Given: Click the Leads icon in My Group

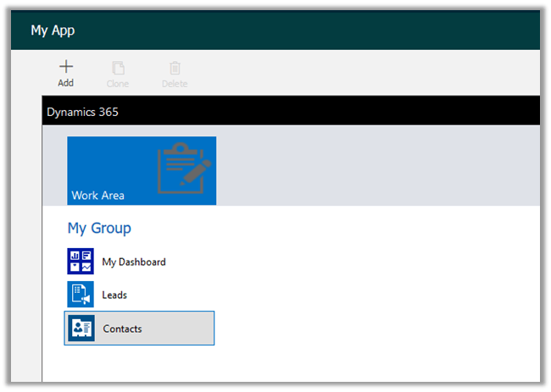Looking at the screenshot, I should coord(81,295).
